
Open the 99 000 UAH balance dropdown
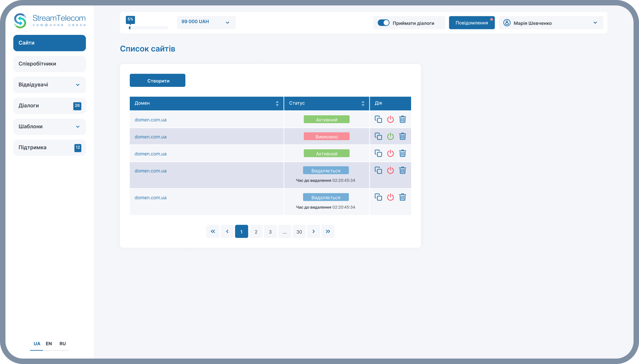click(x=206, y=22)
